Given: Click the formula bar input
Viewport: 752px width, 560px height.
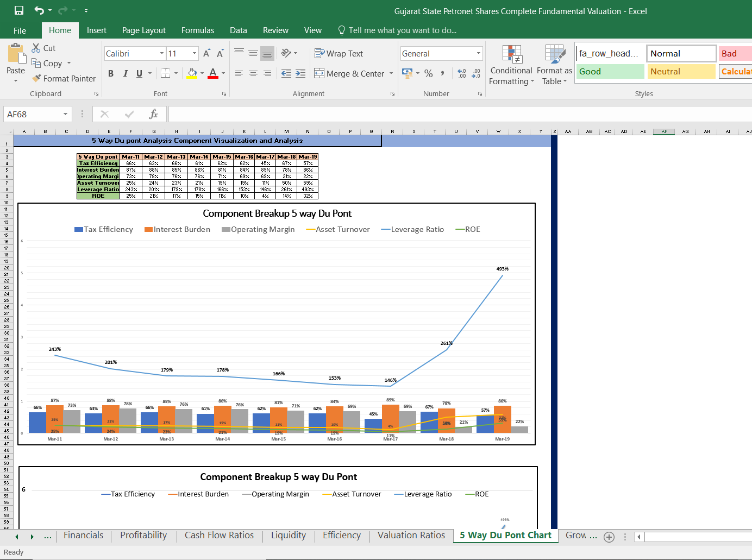Looking at the screenshot, I should [x=460, y=114].
